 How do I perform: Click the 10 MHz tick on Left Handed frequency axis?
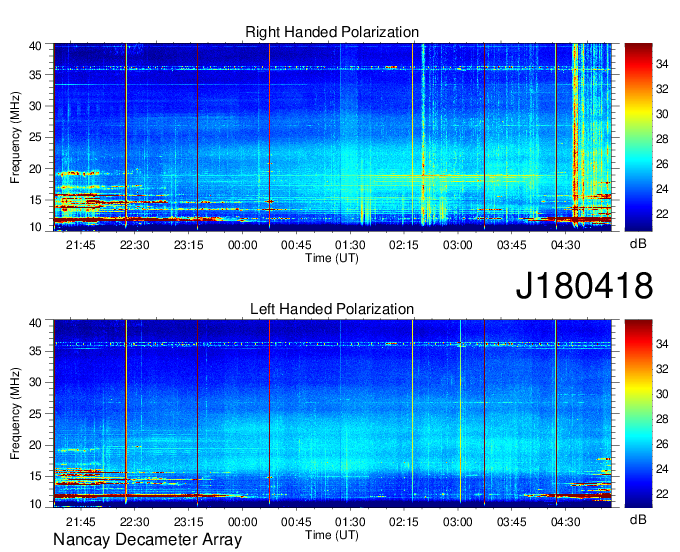pyautogui.click(x=35, y=504)
